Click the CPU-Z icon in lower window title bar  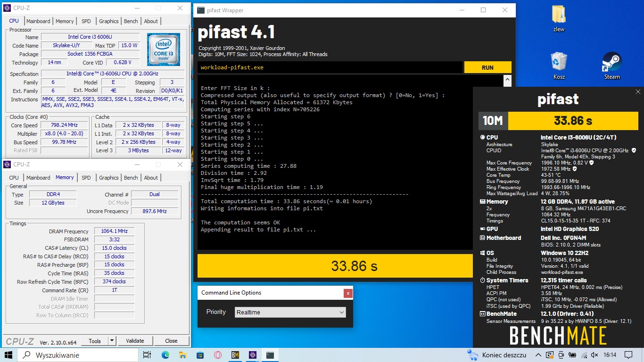8,164
